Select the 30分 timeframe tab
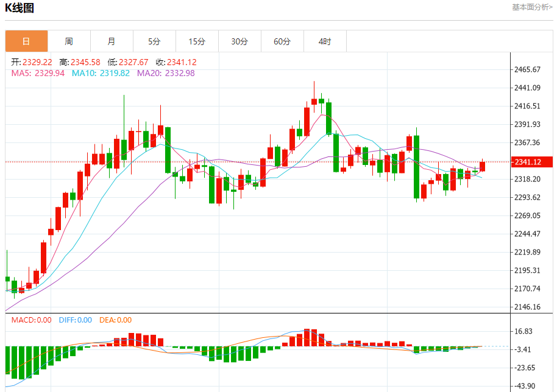 (239, 41)
